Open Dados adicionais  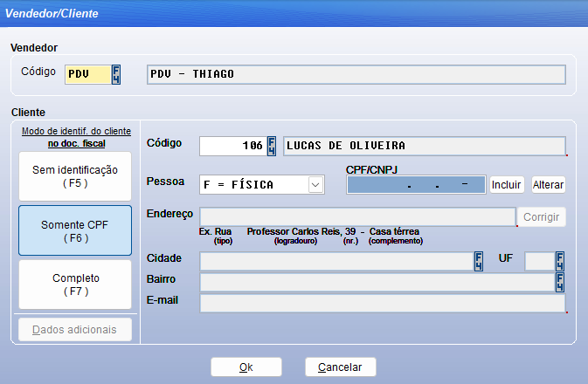(x=75, y=329)
